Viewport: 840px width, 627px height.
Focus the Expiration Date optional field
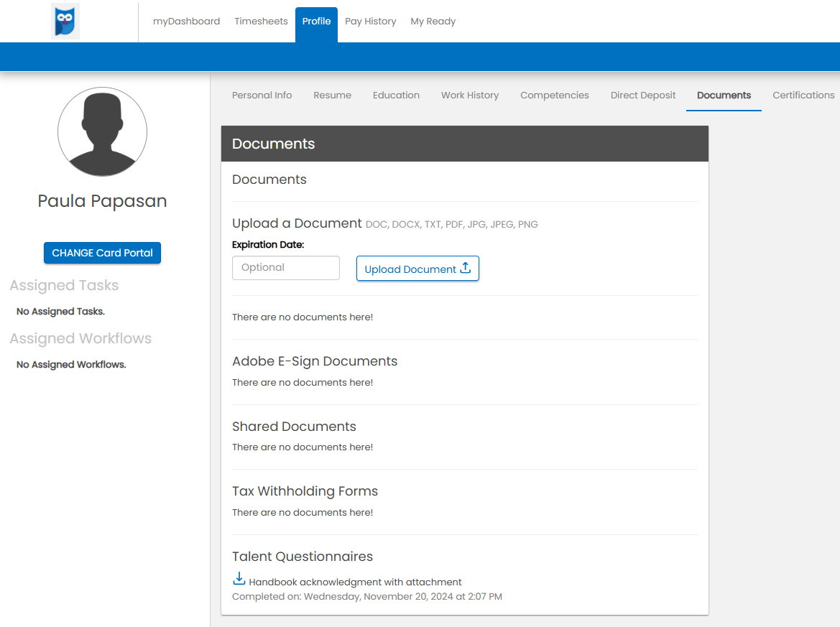286,268
